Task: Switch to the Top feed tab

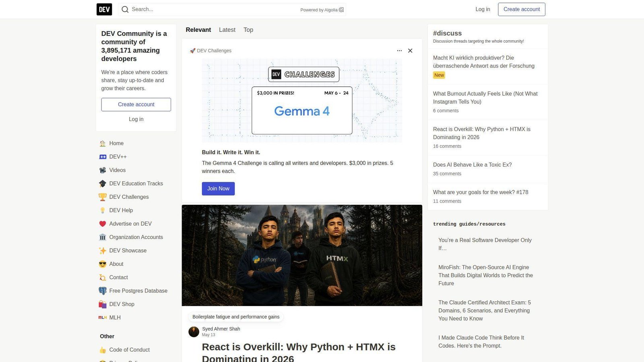Action: [248, 30]
